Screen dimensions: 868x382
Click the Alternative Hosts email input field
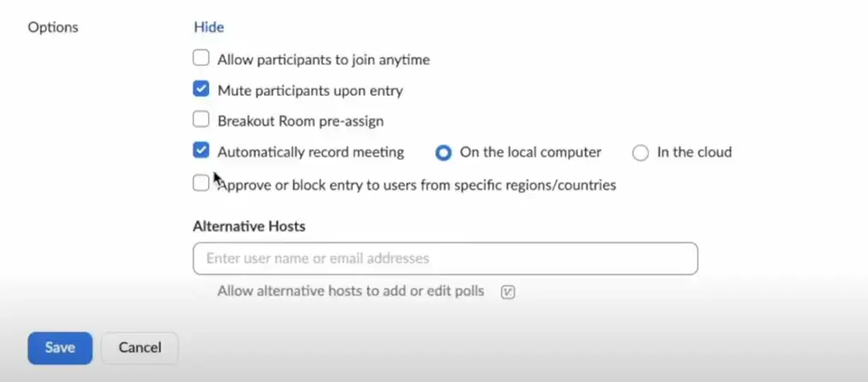(445, 258)
